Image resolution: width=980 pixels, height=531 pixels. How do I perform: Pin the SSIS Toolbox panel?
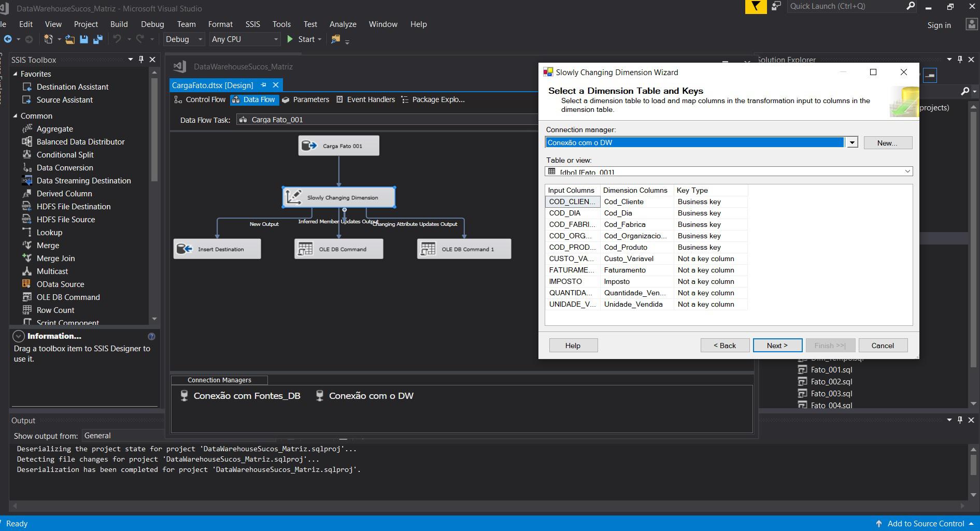click(x=141, y=60)
